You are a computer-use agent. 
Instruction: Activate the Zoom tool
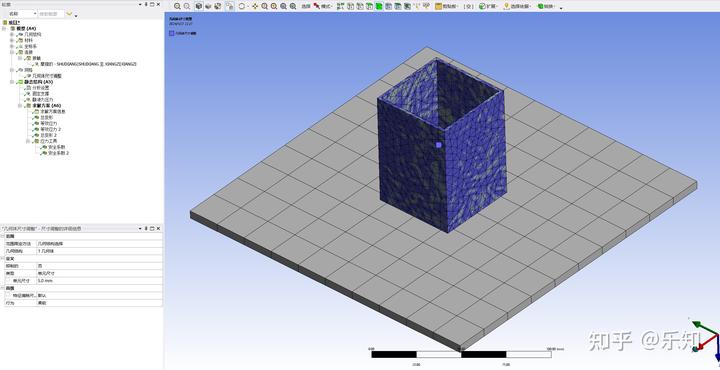coord(264,6)
